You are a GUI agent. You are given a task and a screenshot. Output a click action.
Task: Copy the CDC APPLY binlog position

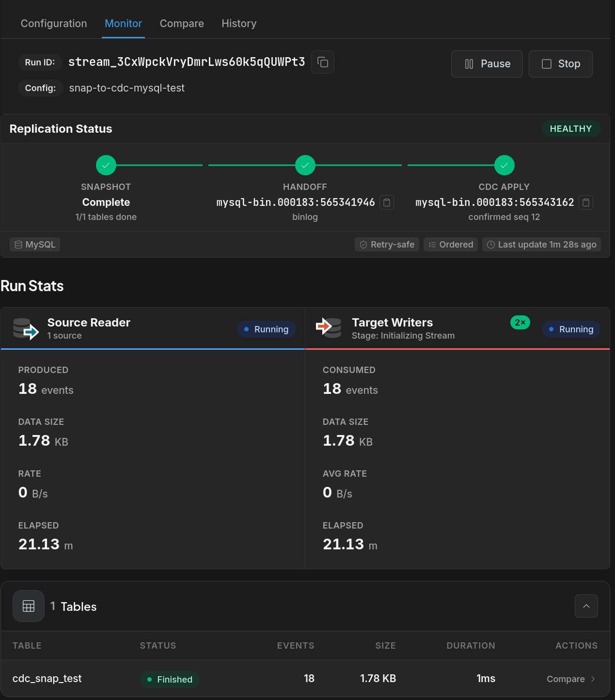[586, 202]
